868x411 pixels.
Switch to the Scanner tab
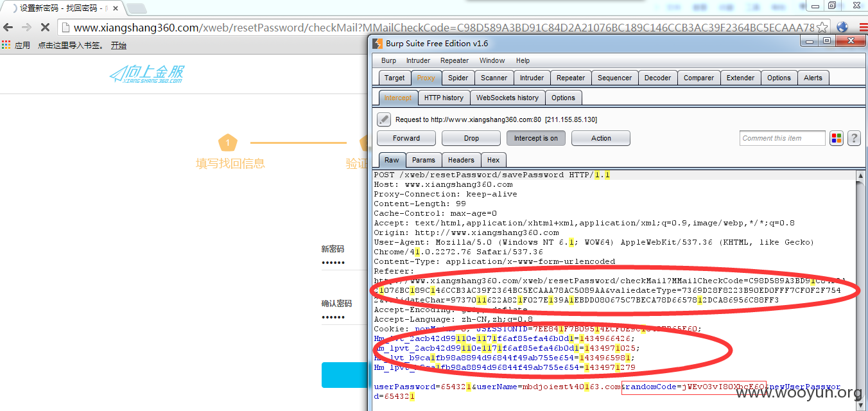(x=494, y=78)
